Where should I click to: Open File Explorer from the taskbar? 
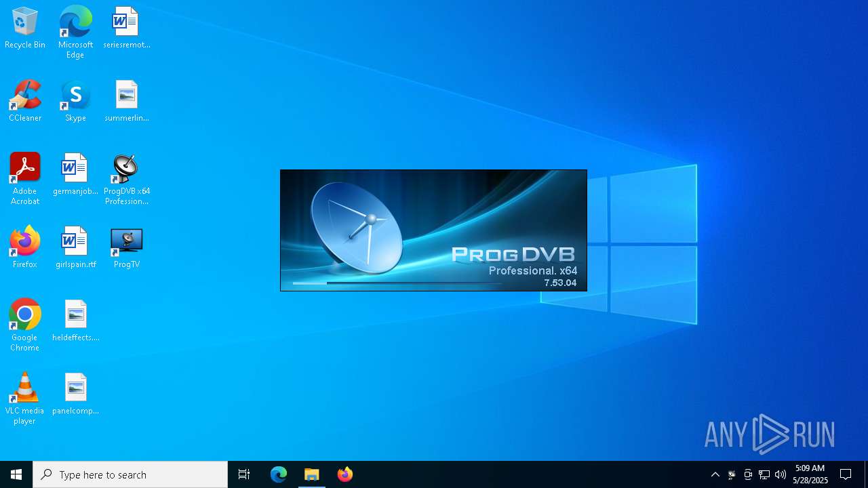(311, 474)
